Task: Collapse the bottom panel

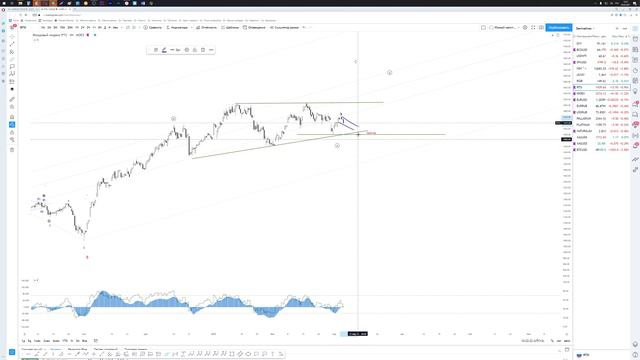Action: click(560, 350)
